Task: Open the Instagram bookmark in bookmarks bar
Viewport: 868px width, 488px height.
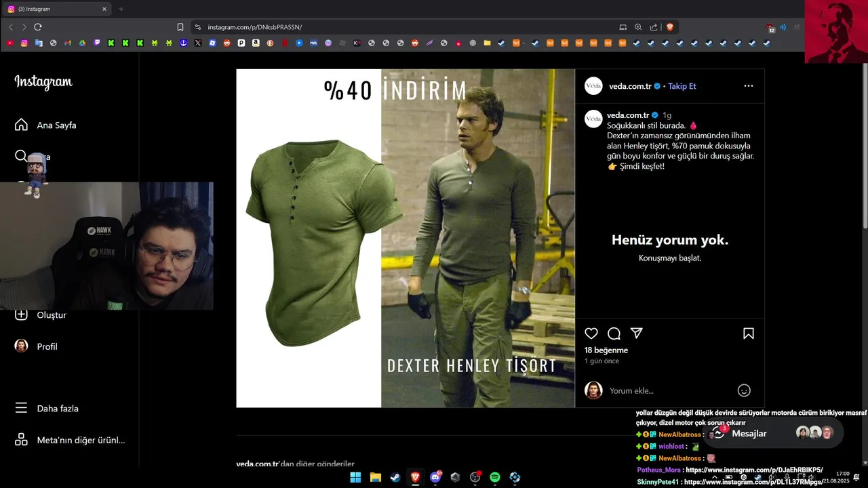Action: click(x=24, y=43)
